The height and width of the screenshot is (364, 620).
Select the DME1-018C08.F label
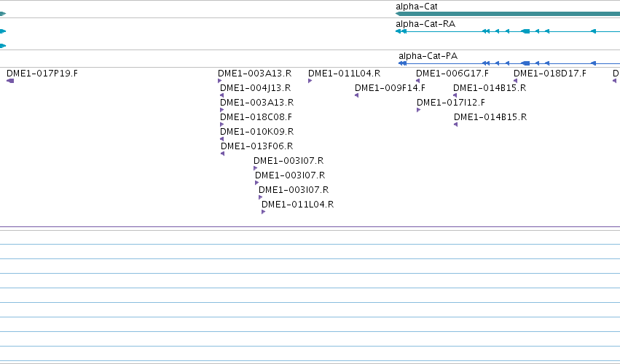point(256,117)
